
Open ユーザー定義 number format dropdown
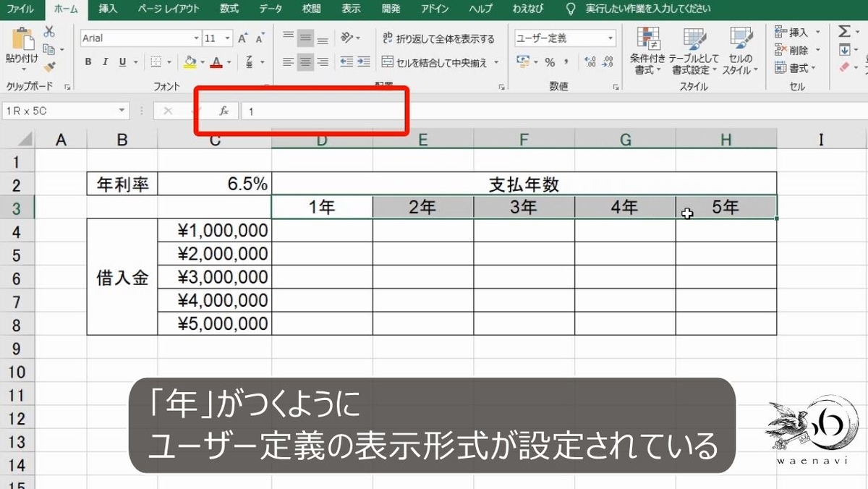point(611,38)
